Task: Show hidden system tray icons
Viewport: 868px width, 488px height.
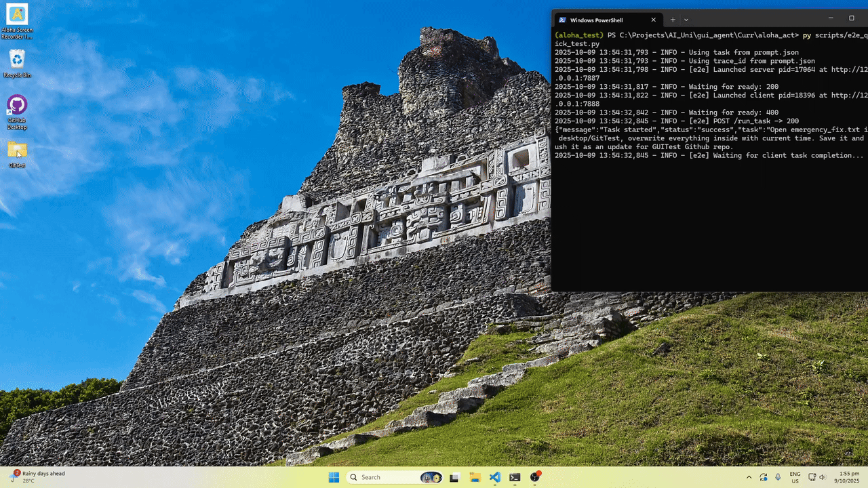Action: (x=749, y=477)
